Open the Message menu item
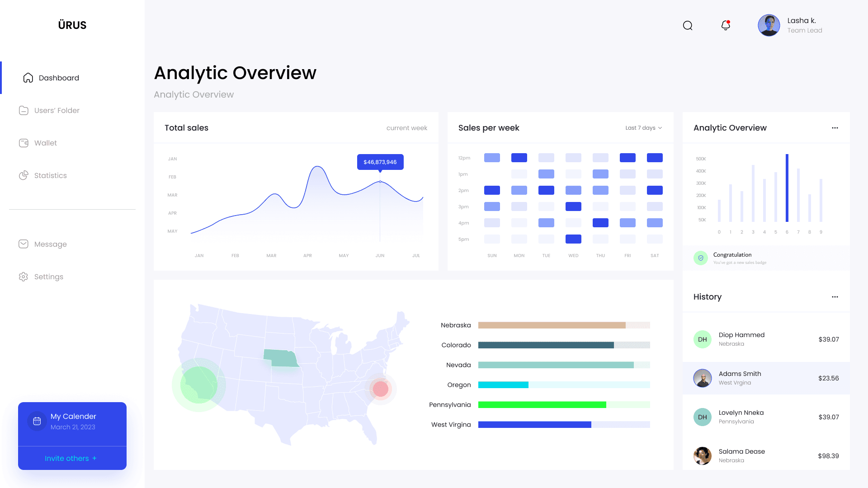This screenshot has width=868, height=488. point(50,244)
